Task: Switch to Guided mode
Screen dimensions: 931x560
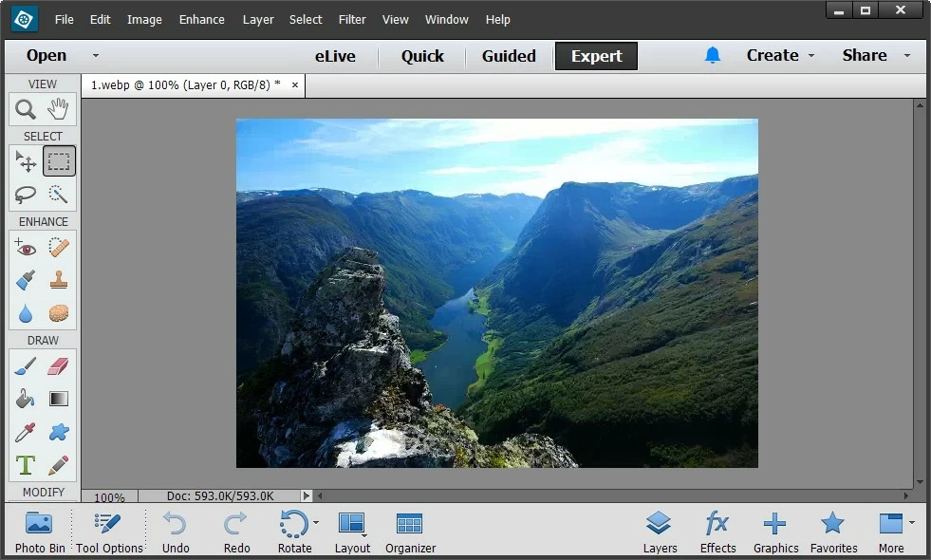Action: coord(509,56)
